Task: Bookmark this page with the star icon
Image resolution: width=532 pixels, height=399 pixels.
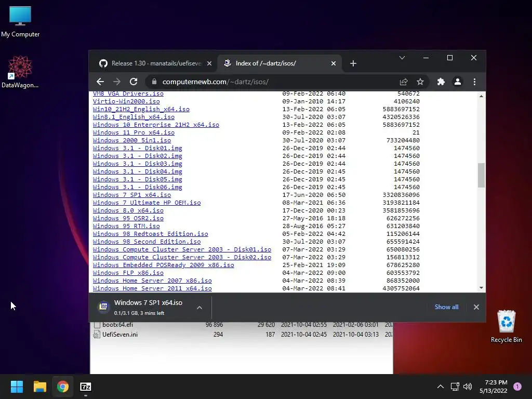Action: (420, 82)
